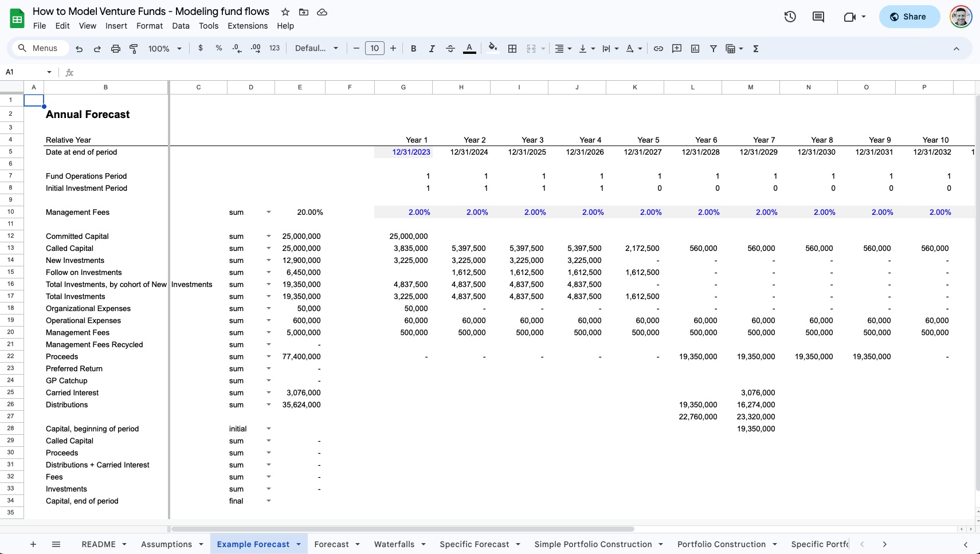Click the borders icon in toolbar
The image size is (980, 554).
click(x=512, y=49)
